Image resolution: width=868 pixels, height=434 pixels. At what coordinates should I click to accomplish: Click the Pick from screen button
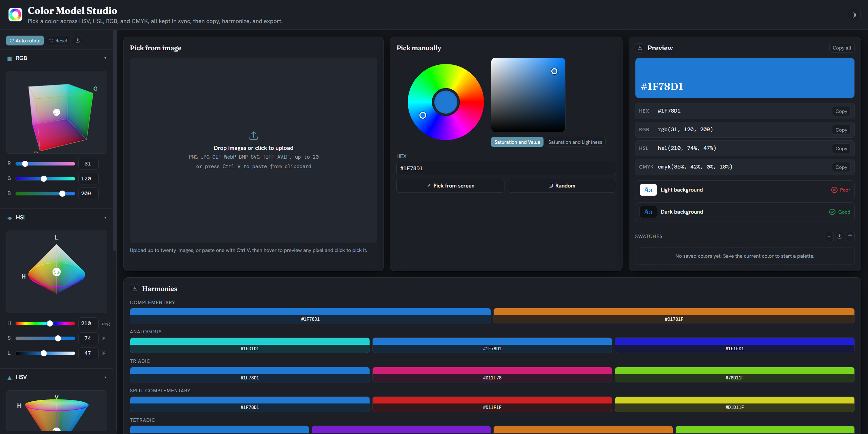(x=451, y=186)
